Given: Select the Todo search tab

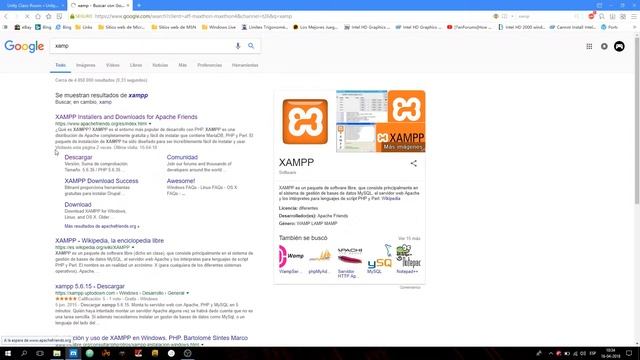Looking at the screenshot, I should (x=60, y=65).
